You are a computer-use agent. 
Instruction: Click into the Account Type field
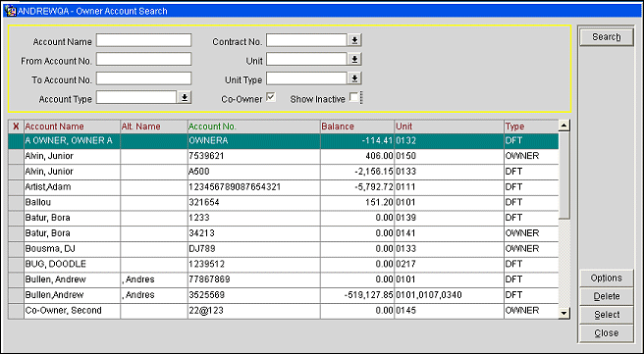click(x=136, y=97)
